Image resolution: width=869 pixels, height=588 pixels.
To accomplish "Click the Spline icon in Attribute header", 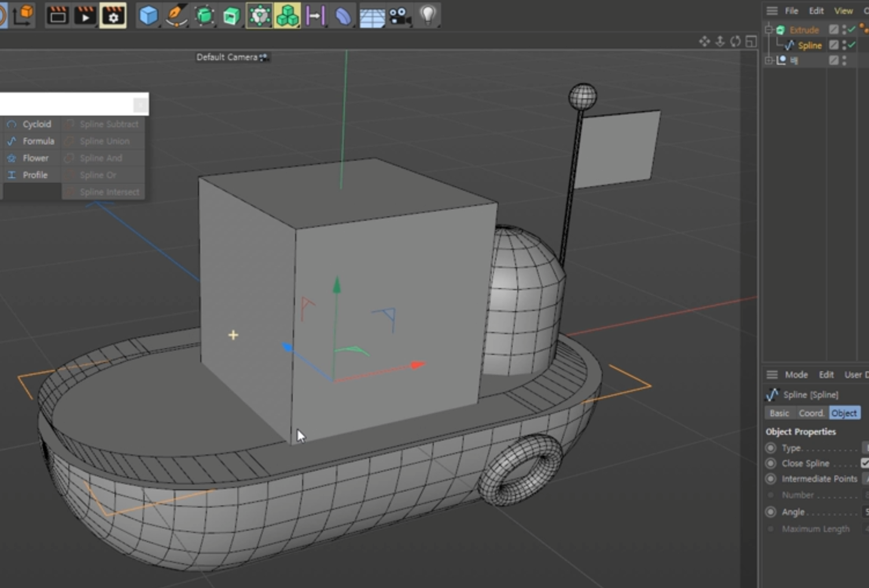I will tap(772, 394).
